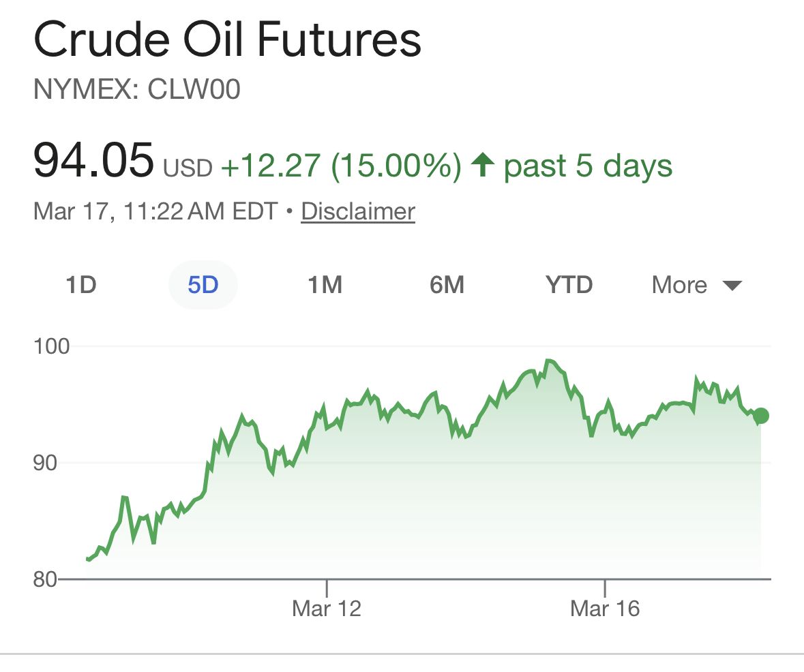Click the 100 price axis label

coord(52,346)
